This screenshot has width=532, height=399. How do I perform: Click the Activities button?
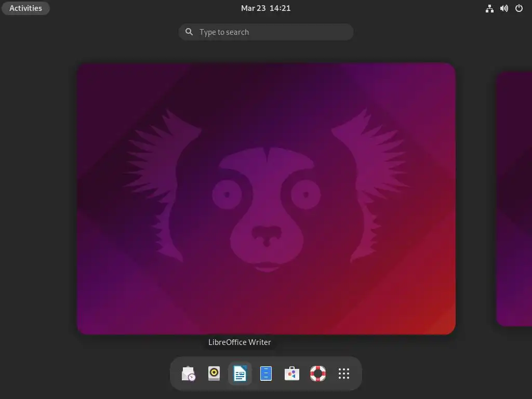pyautogui.click(x=26, y=8)
